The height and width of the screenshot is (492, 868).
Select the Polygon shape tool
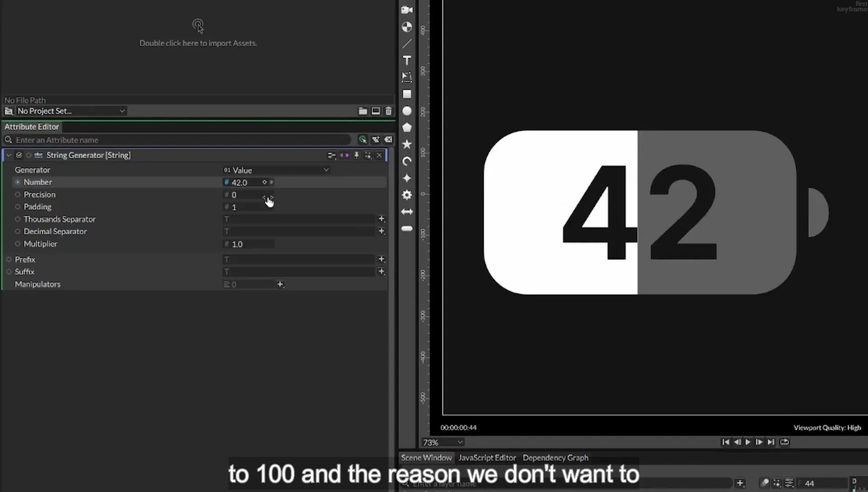coord(407,128)
